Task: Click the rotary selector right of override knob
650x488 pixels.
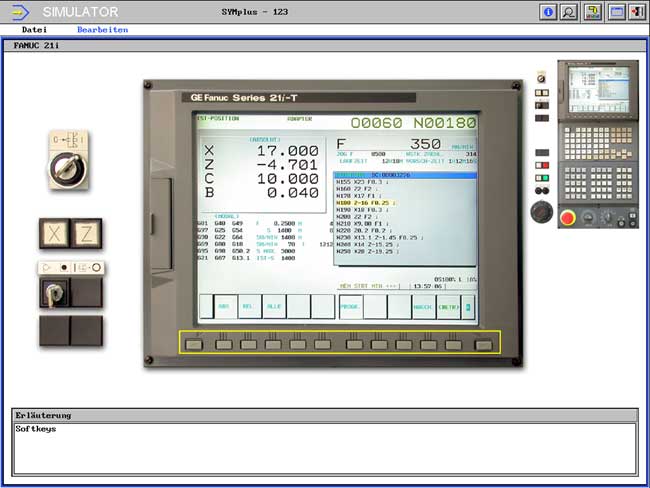Action: [606, 217]
